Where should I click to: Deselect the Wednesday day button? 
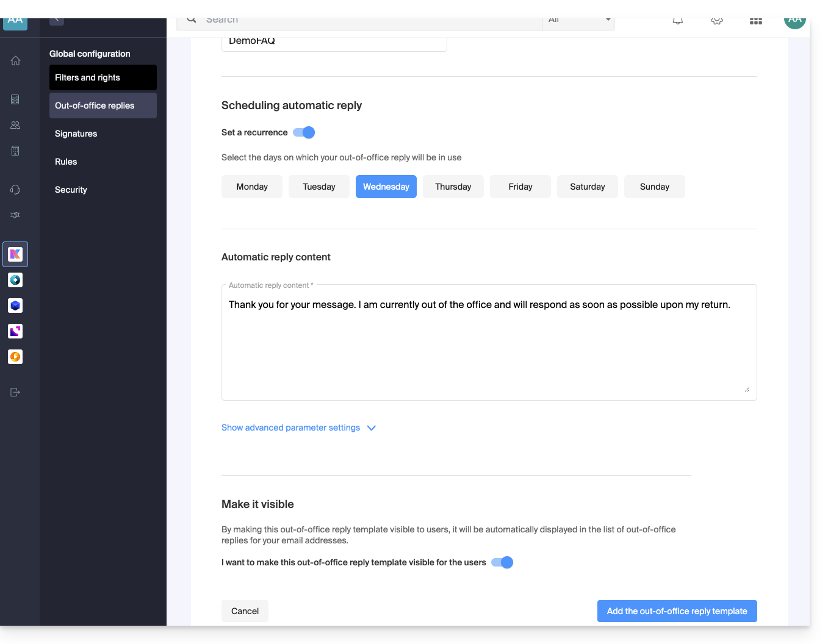click(x=386, y=187)
